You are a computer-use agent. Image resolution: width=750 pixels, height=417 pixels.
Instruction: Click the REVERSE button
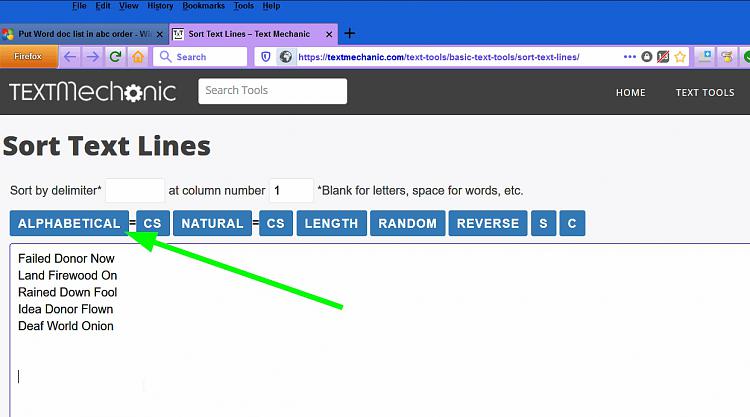pos(488,223)
